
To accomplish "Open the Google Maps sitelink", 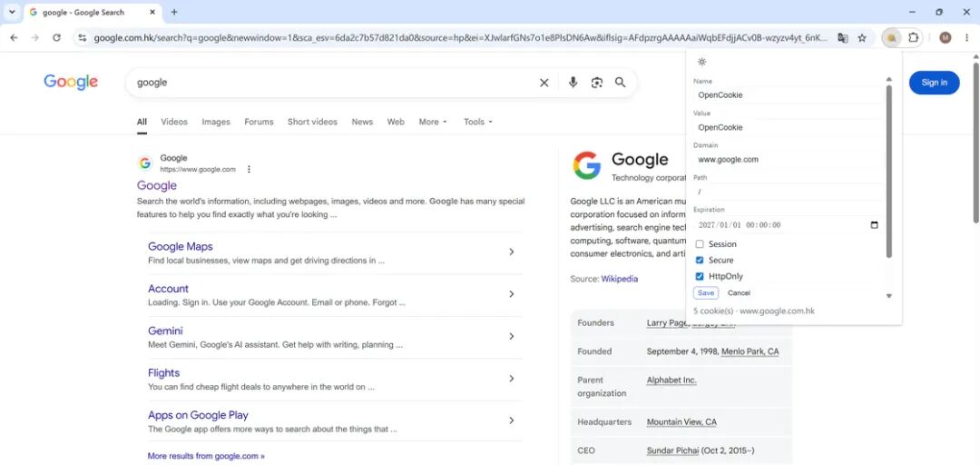I will (x=180, y=247).
